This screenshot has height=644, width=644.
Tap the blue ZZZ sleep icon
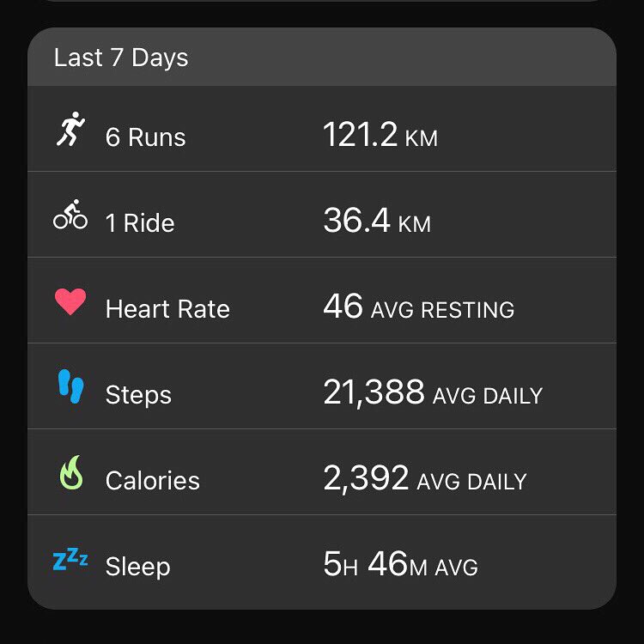[70, 559]
